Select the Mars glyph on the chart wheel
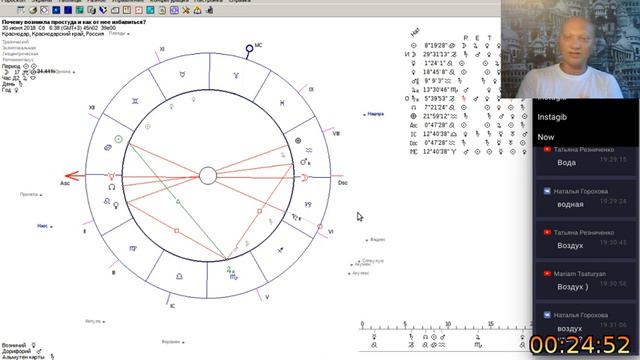 coord(304,162)
